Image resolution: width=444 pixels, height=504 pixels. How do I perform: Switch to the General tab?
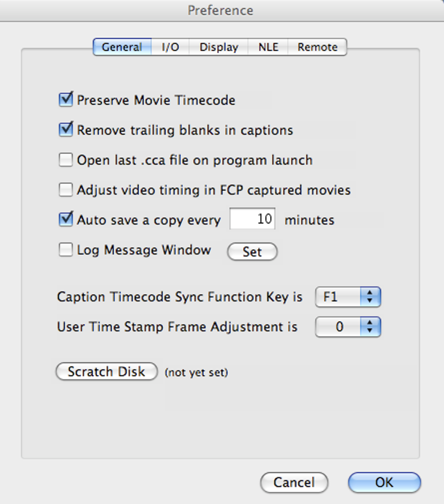pyautogui.click(x=122, y=47)
